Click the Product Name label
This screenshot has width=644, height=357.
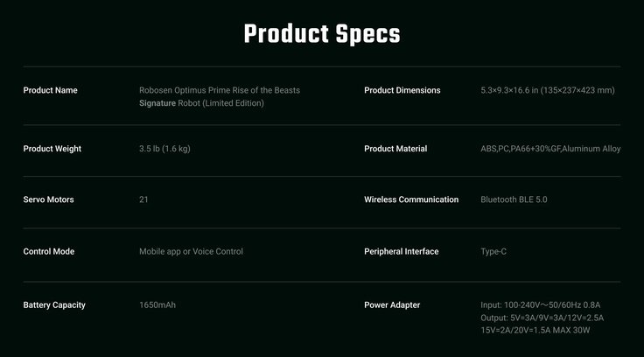point(50,90)
